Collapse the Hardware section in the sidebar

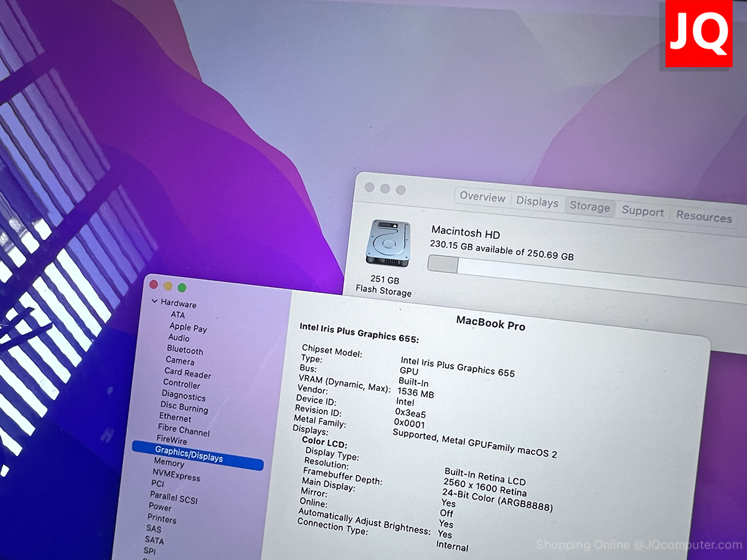point(154,302)
